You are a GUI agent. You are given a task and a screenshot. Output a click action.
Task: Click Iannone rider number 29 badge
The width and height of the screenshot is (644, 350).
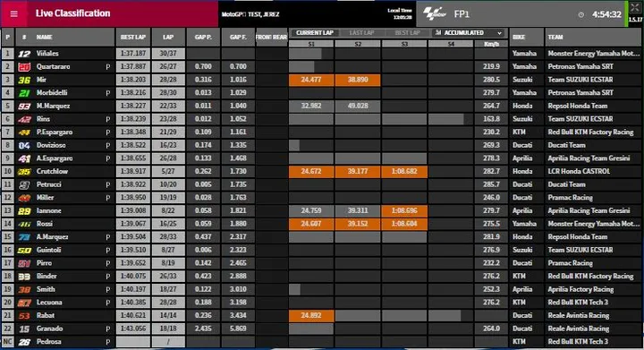coord(24,210)
